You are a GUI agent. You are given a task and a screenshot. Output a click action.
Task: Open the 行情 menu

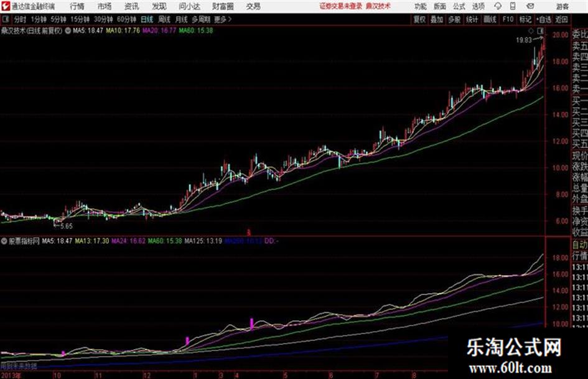point(78,6)
